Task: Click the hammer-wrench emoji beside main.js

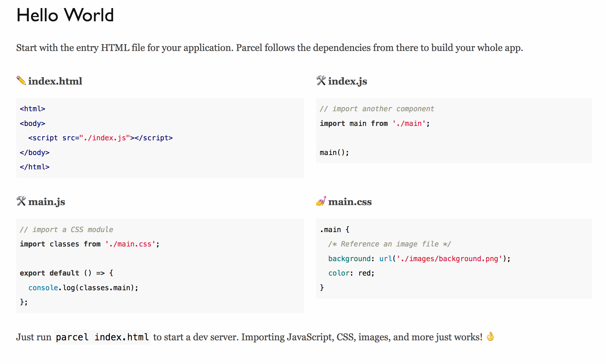Action: pos(21,201)
